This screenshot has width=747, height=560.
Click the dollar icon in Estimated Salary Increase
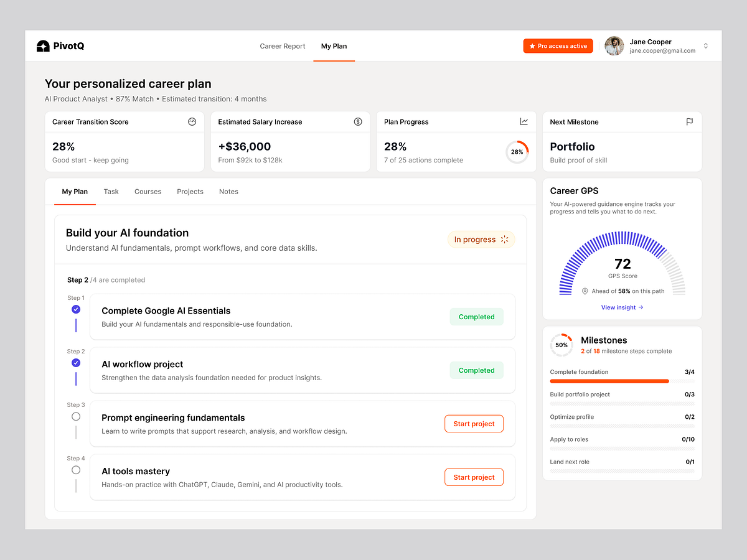pos(358,122)
